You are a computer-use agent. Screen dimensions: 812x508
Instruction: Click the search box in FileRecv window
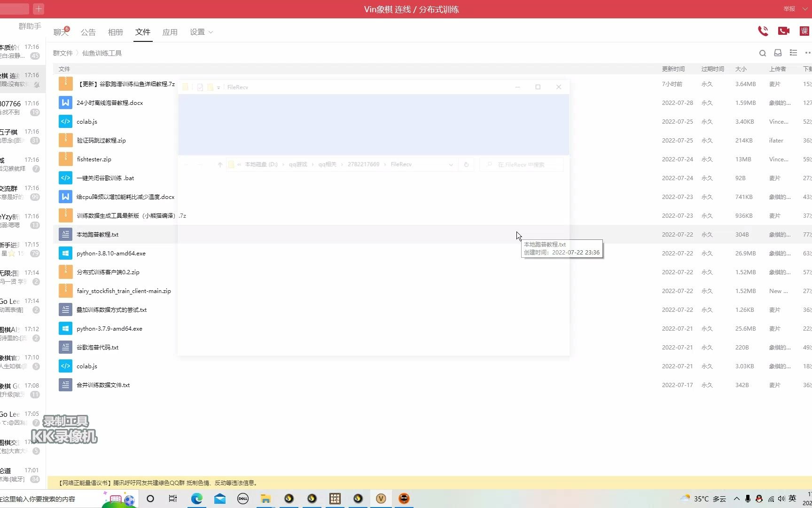(x=522, y=165)
